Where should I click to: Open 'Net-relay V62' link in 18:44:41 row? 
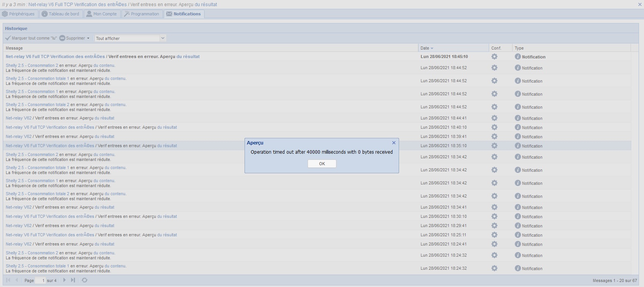click(x=19, y=118)
